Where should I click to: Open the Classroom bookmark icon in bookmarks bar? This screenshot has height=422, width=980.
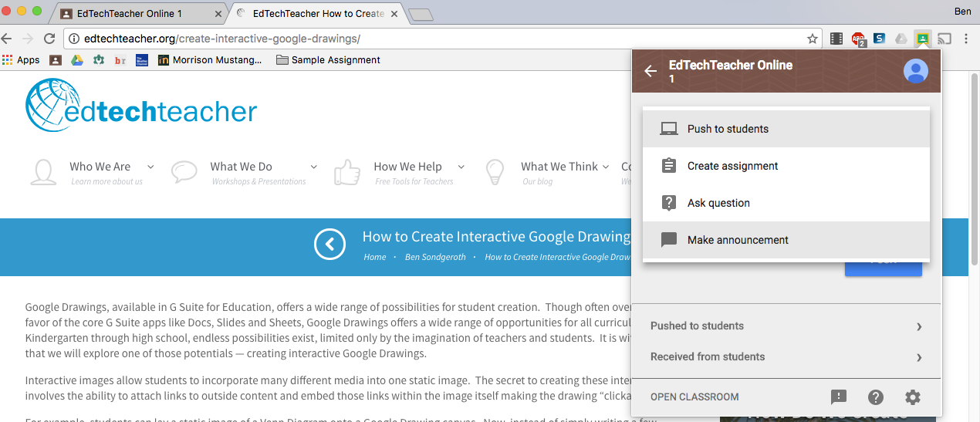56,60
